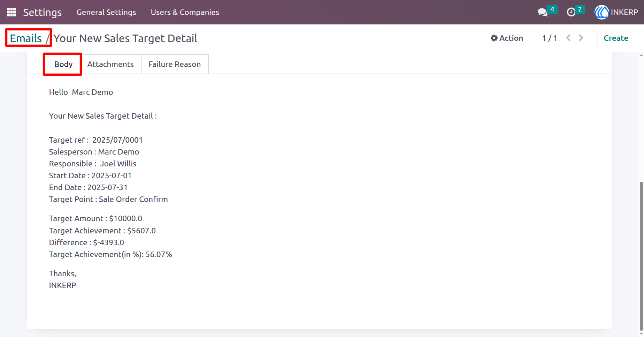
Task: Click 'Target Achievement : $5607.0' line
Action: tap(102, 231)
